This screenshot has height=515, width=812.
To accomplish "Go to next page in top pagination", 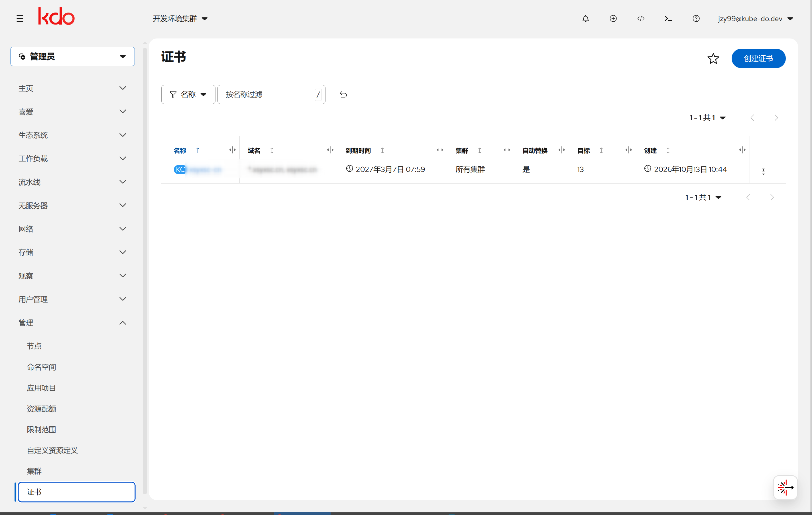I will click(776, 118).
